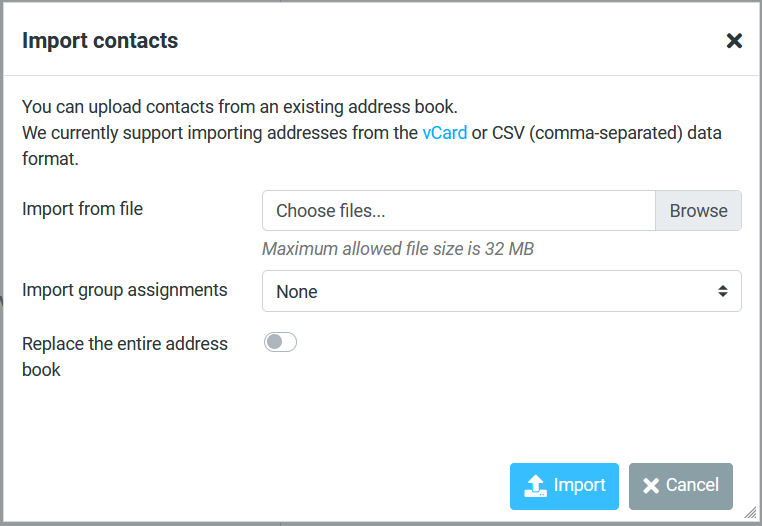Viewport: 762px width, 526px height.
Task: Click the X icon on Cancel button
Action: click(x=651, y=486)
